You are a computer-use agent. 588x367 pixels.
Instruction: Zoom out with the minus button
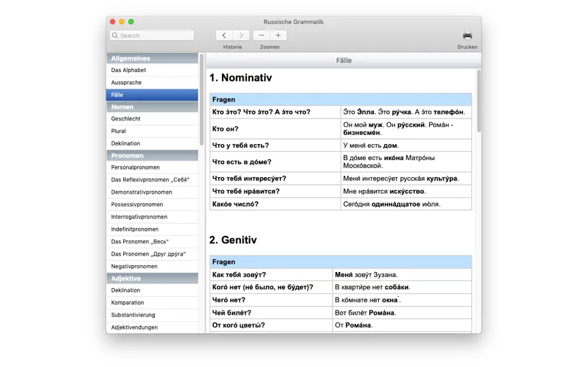(261, 35)
